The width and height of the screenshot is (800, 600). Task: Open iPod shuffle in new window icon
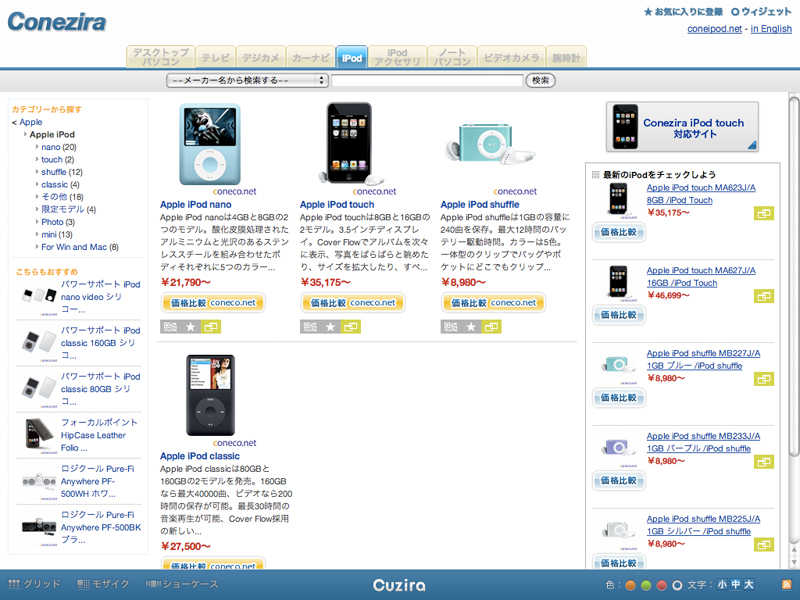491,327
